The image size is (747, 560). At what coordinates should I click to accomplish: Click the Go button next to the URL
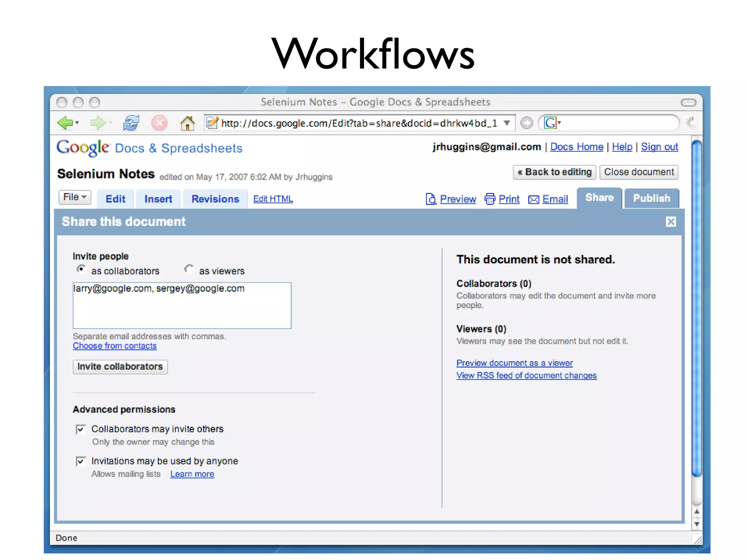click(526, 123)
